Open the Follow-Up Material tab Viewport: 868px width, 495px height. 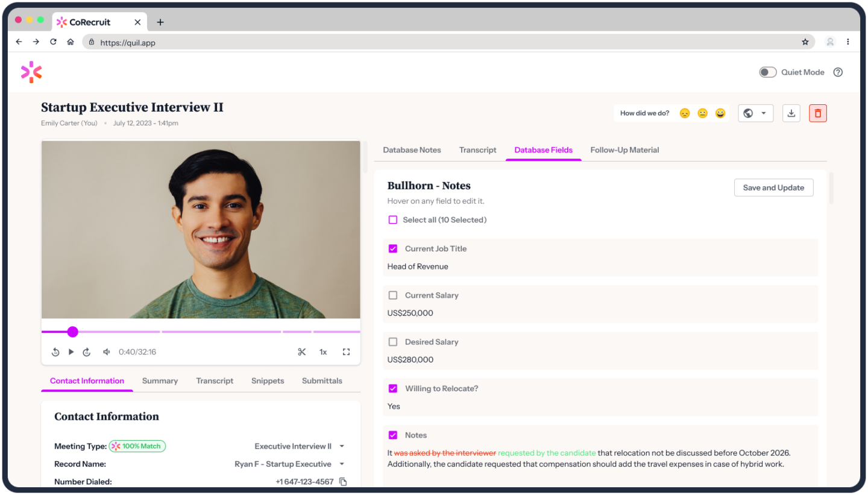pyautogui.click(x=624, y=150)
